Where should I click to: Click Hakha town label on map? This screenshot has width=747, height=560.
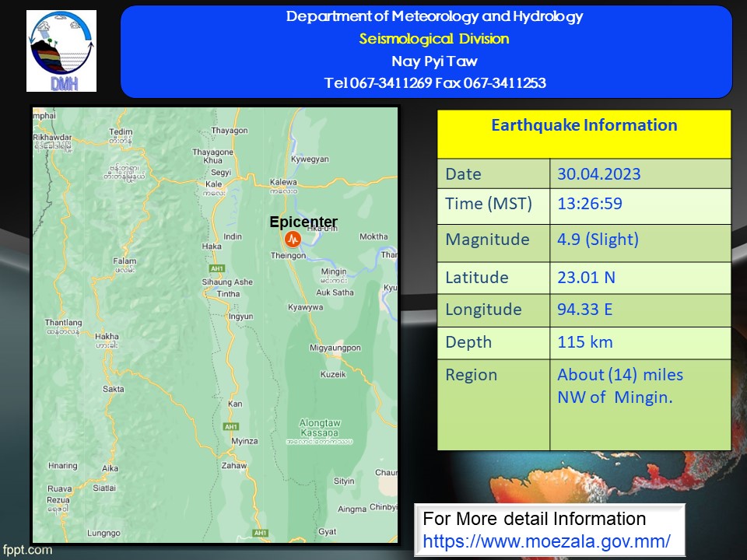point(107,336)
